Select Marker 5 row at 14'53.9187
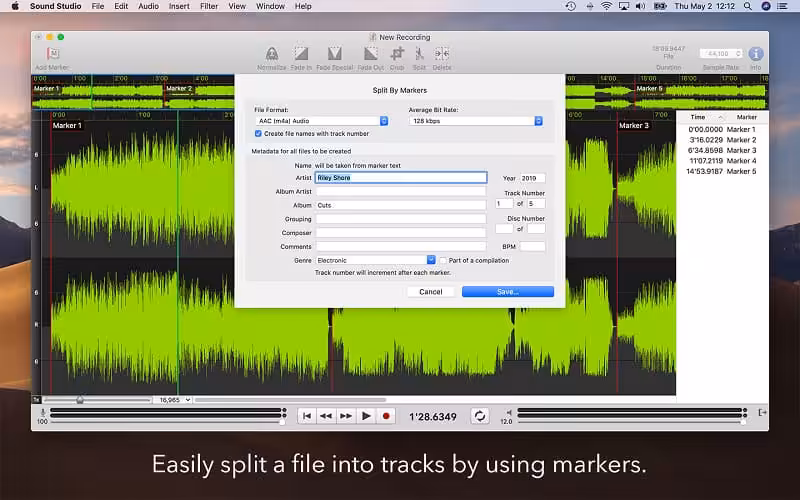The height and width of the screenshot is (500, 800). (722, 171)
